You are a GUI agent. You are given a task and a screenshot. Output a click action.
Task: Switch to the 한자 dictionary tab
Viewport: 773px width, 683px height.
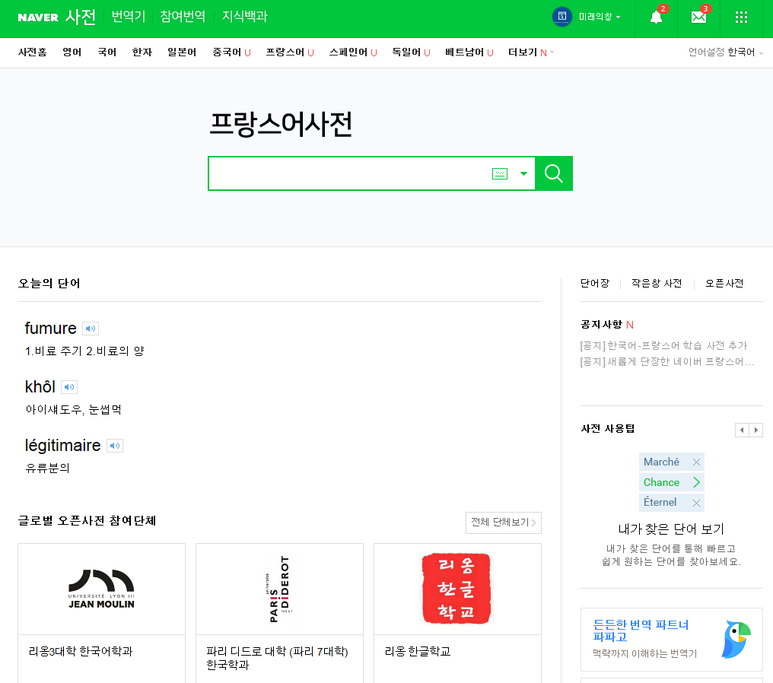pyautogui.click(x=142, y=52)
